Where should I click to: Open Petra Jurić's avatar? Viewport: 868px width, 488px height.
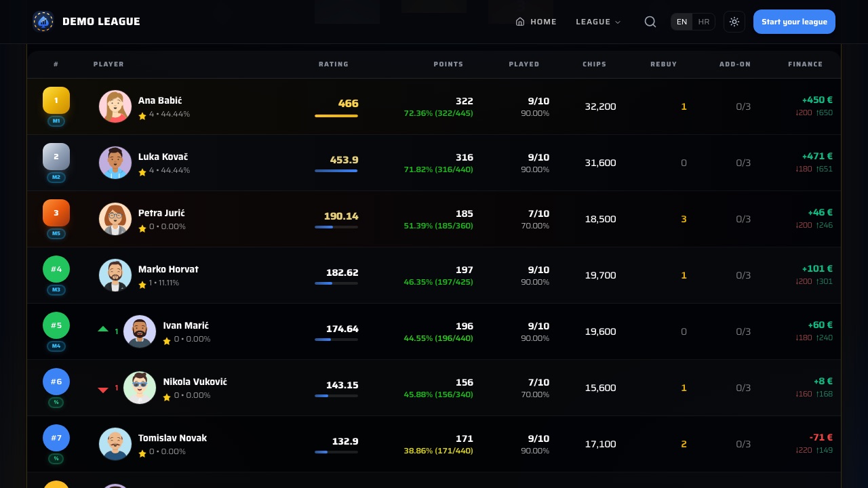pyautogui.click(x=115, y=219)
